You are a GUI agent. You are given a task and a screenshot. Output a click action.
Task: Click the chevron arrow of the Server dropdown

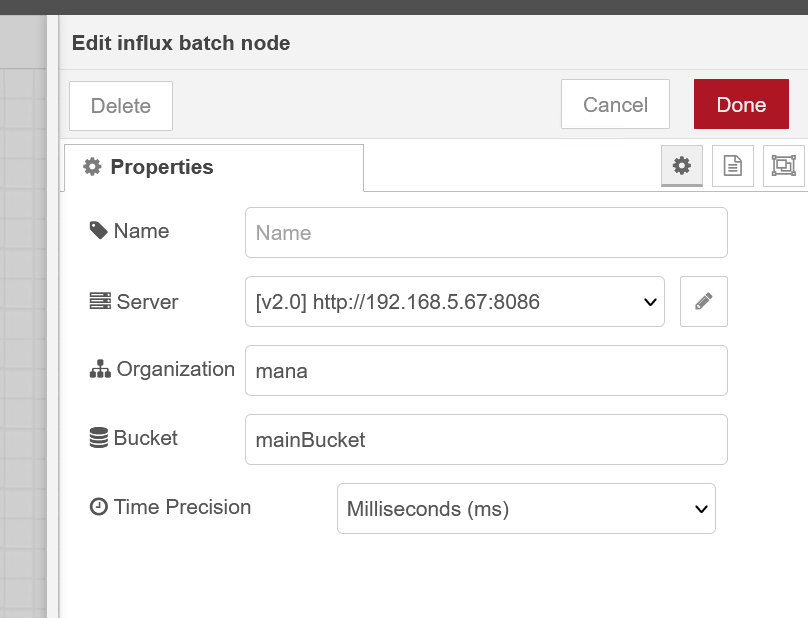click(x=650, y=302)
